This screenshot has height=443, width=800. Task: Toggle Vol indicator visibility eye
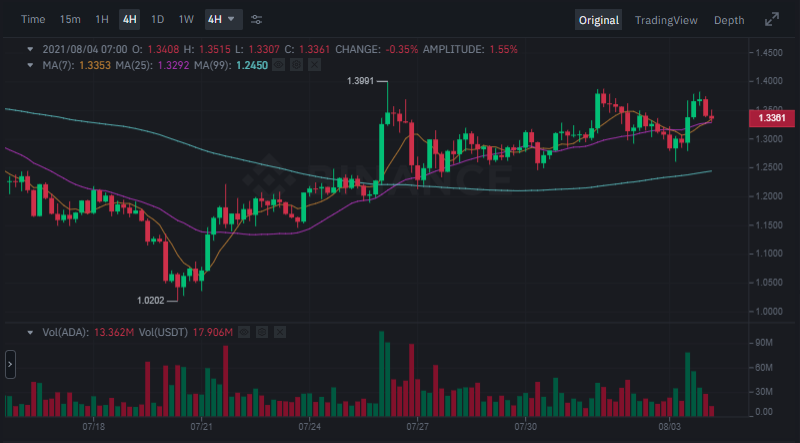[243, 332]
